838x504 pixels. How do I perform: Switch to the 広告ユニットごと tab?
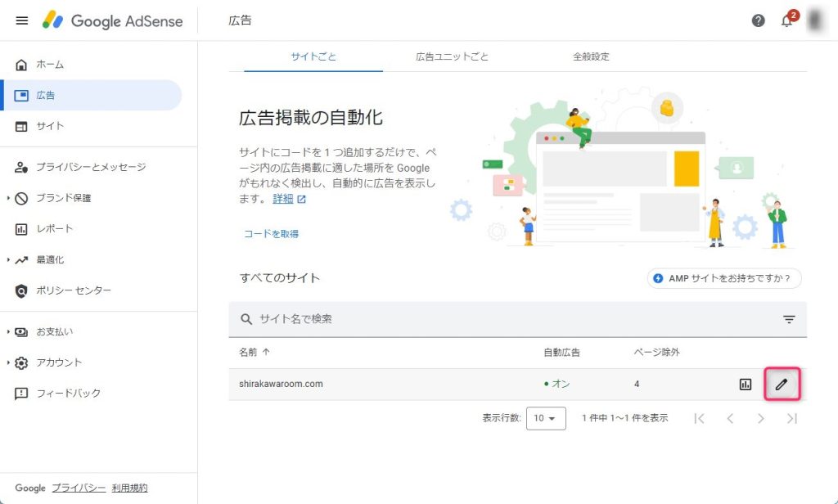coord(453,56)
